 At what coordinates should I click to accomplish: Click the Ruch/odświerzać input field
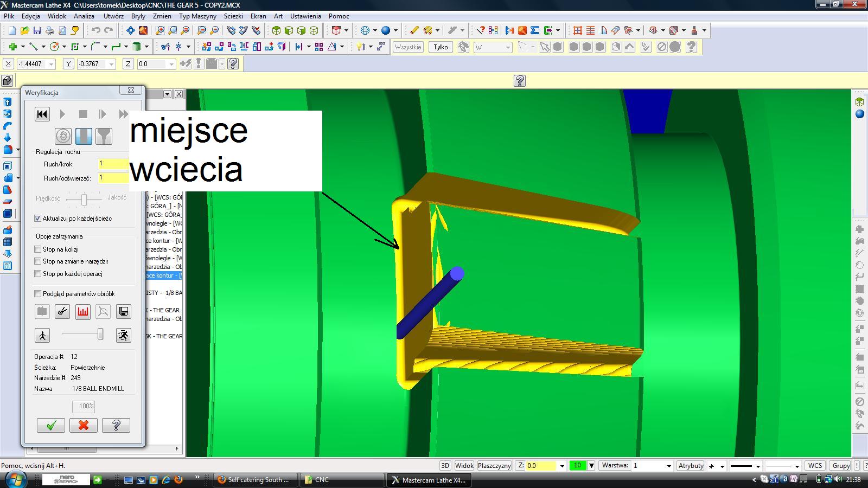point(113,177)
